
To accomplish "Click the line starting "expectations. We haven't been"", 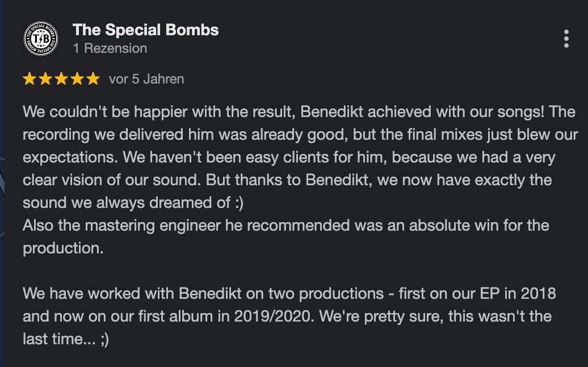I will (x=289, y=157).
